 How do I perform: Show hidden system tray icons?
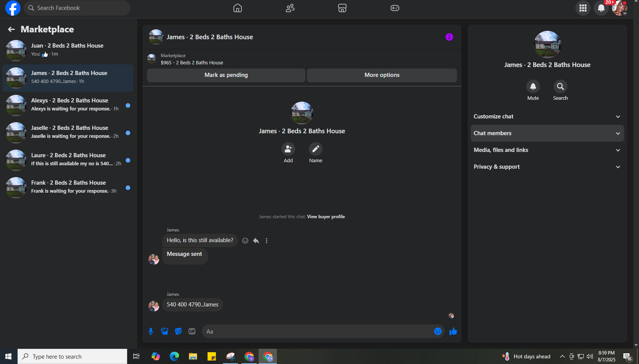(x=562, y=356)
